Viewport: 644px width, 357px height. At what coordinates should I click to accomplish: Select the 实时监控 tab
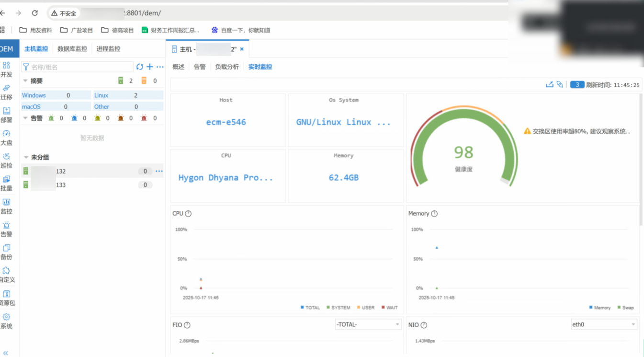coord(260,67)
